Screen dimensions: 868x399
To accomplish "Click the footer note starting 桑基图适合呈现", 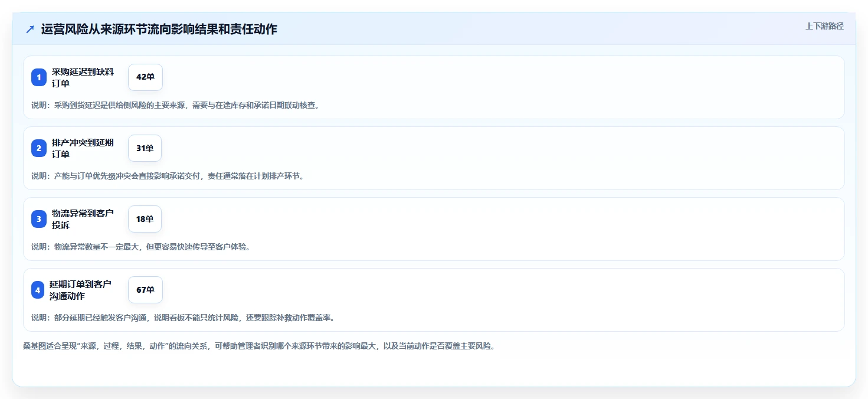I will coord(258,346).
